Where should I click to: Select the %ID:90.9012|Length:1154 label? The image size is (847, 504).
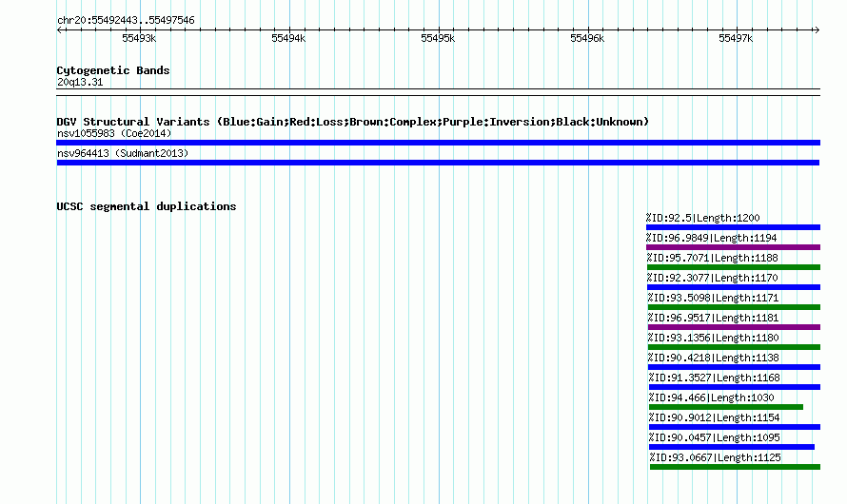[x=714, y=417]
